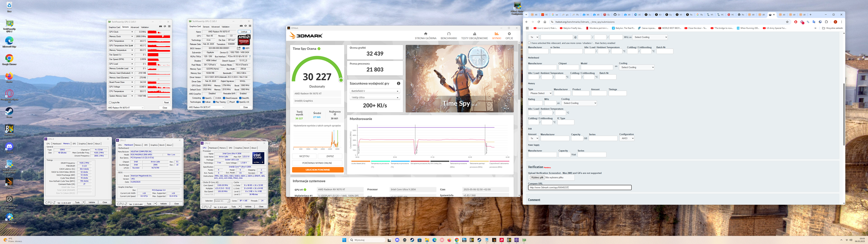Open the BenchMate desktop icon

tap(9, 129)
